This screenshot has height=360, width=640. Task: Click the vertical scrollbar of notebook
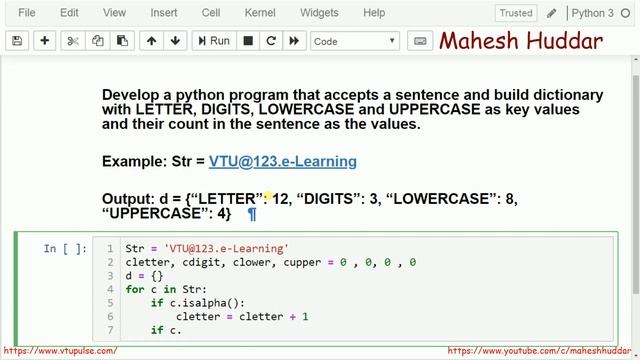pyautogui.click(x=636, y=184)
